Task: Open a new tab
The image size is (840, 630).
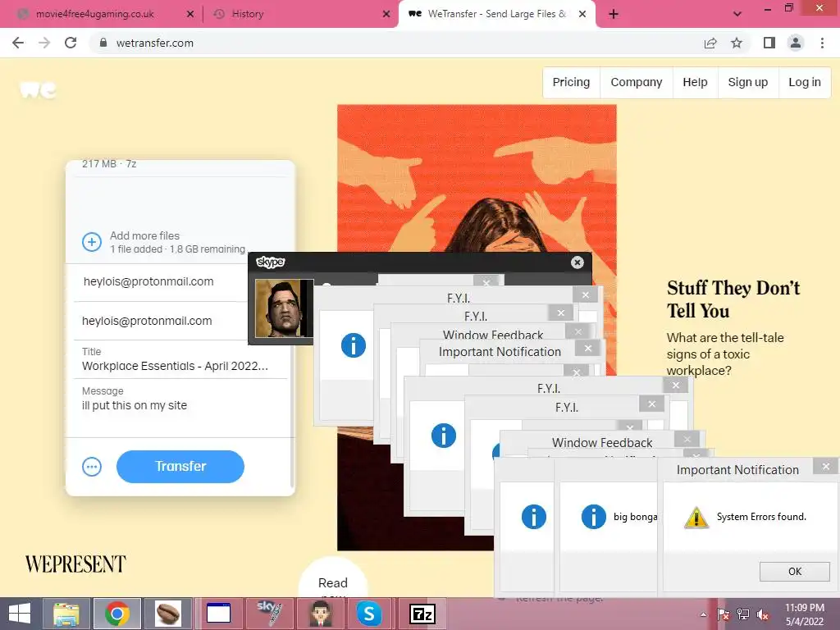Action: (x=614, y=14)
